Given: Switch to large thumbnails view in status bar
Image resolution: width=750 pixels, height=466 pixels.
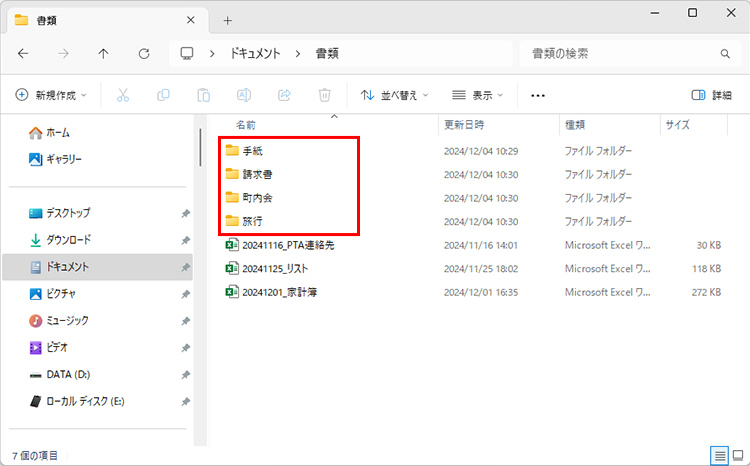Looking at the screenshot, I should [736, 455].
